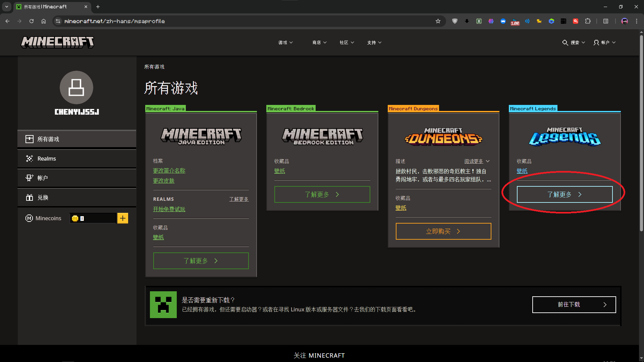Click 了解更多 button in Bedrock card
Viewport: 644px width, 362px height.
tap(322, 194)
